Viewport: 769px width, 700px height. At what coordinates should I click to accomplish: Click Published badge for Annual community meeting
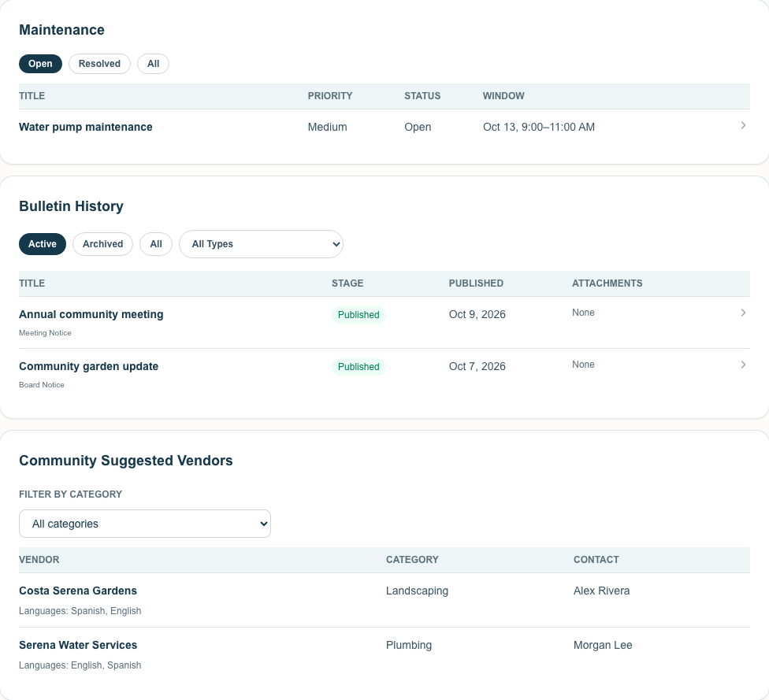358,315
